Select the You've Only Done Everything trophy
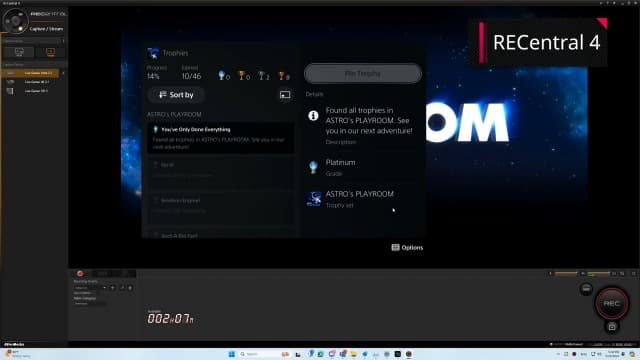This screenshot has width=640, height=360. (x=220, y=138)
